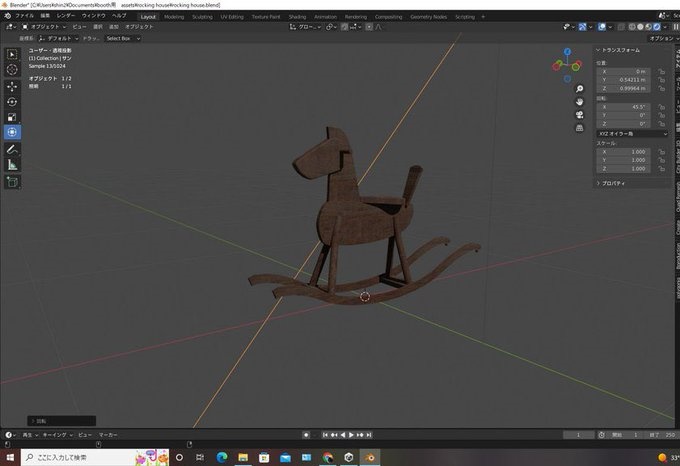
Task: Select the 3D Cursor tool
Action: 12,69
